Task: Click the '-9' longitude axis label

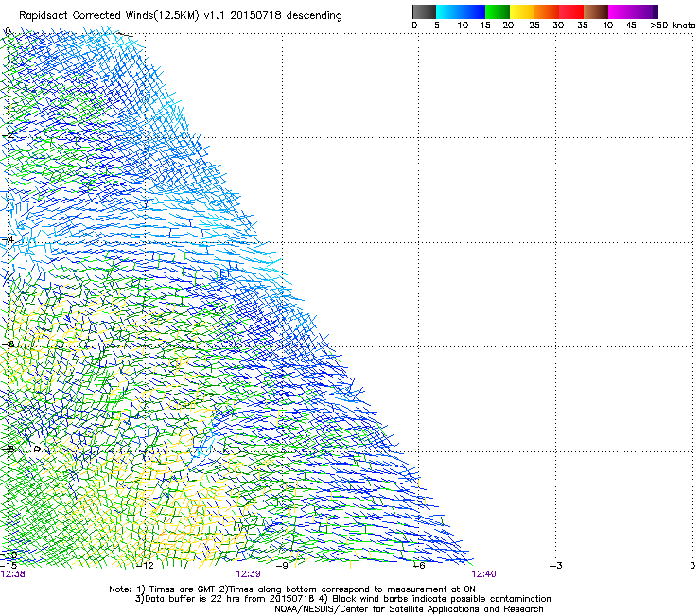Action: point(282,566)
